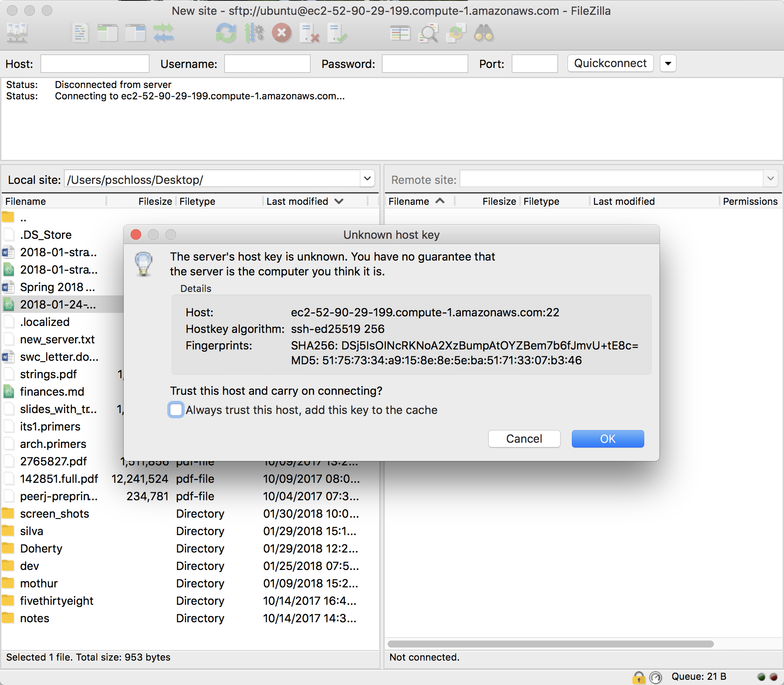Click the remote pane horizontal scrollbar
Screen dimensions: 784x685
pyautogui.click(x=550, y=644)
